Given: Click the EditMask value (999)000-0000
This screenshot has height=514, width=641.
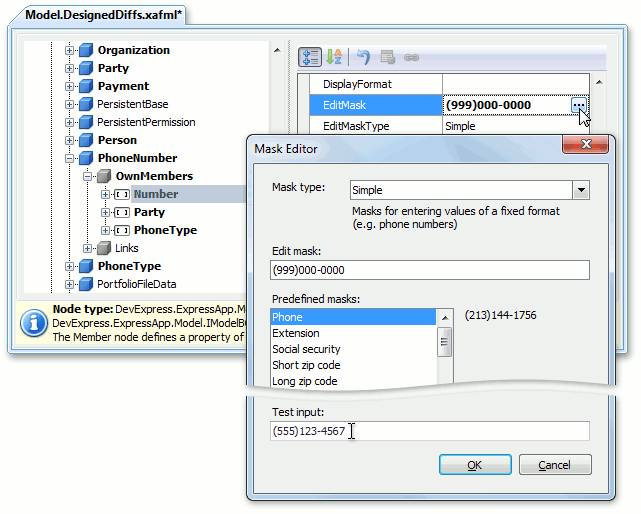Looking at the screenshot, I should click(489, 105).
